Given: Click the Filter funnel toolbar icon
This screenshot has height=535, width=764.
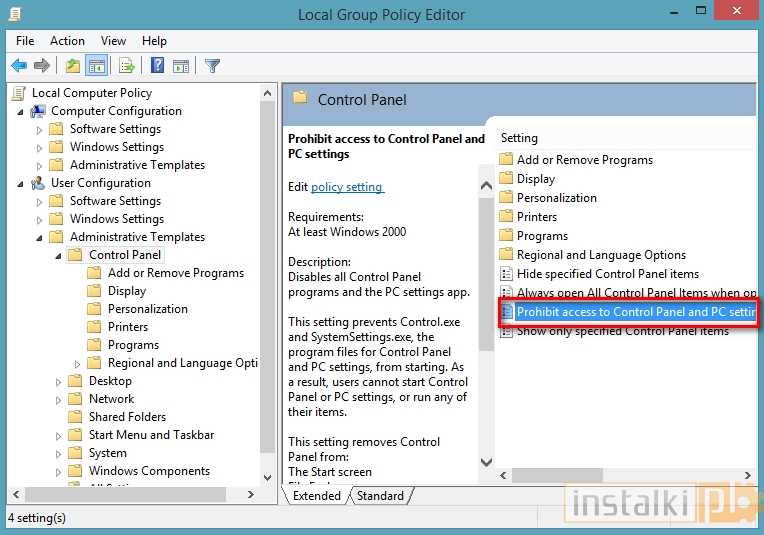Looking at the screenshot, I should [x=212, y=65].
